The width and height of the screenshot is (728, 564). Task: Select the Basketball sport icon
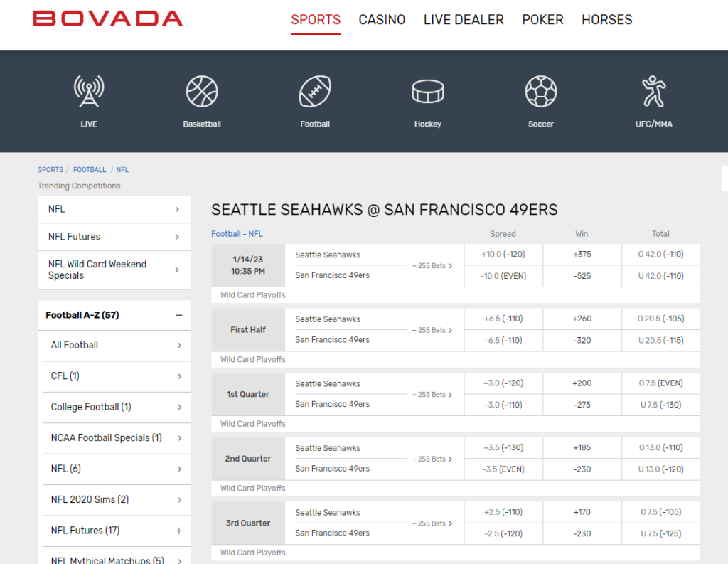[x=202, y=101]
